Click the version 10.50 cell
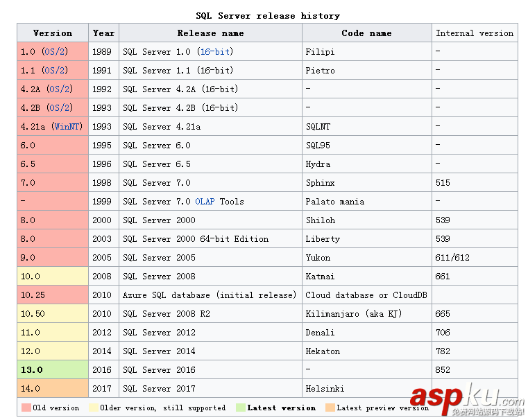 pos(53,314)
